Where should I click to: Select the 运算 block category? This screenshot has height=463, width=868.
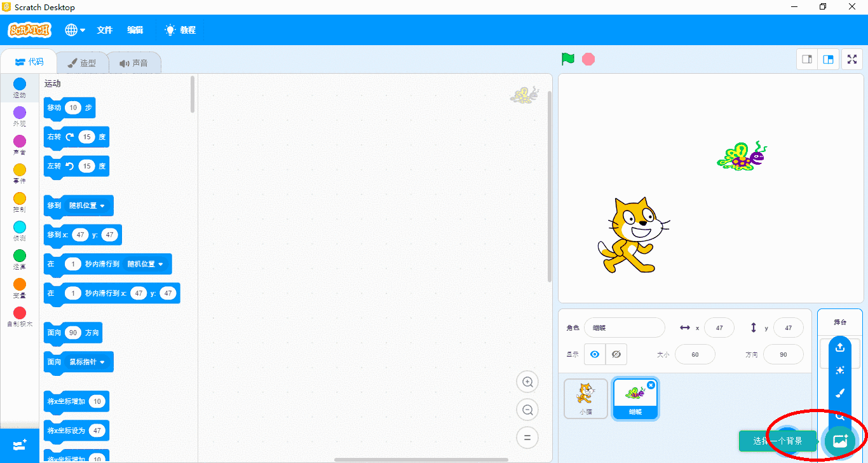[20, 260]
